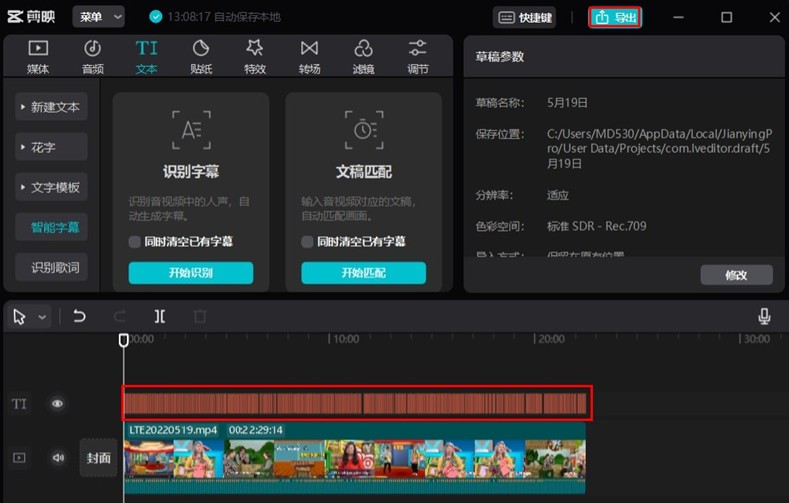Open the 滤镜 filters panel

point(363,57)
